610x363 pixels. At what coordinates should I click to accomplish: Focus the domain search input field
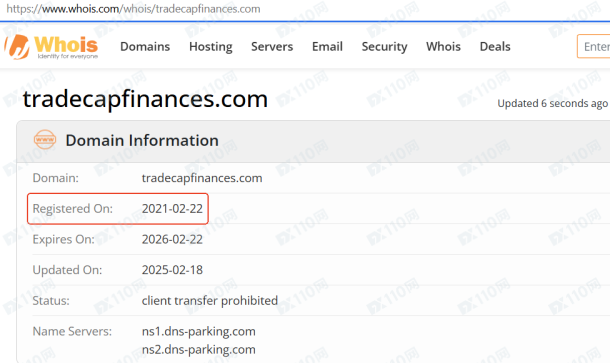pos(594,47)
